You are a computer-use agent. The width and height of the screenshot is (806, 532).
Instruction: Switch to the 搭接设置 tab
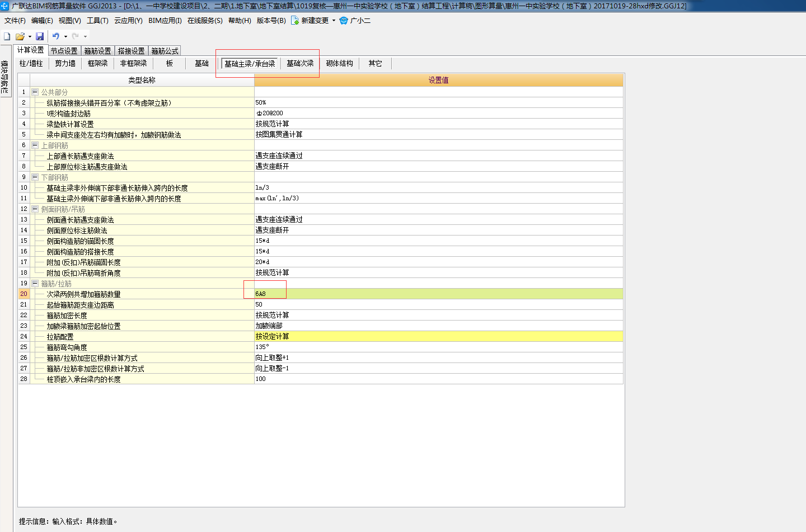(131, 51)
